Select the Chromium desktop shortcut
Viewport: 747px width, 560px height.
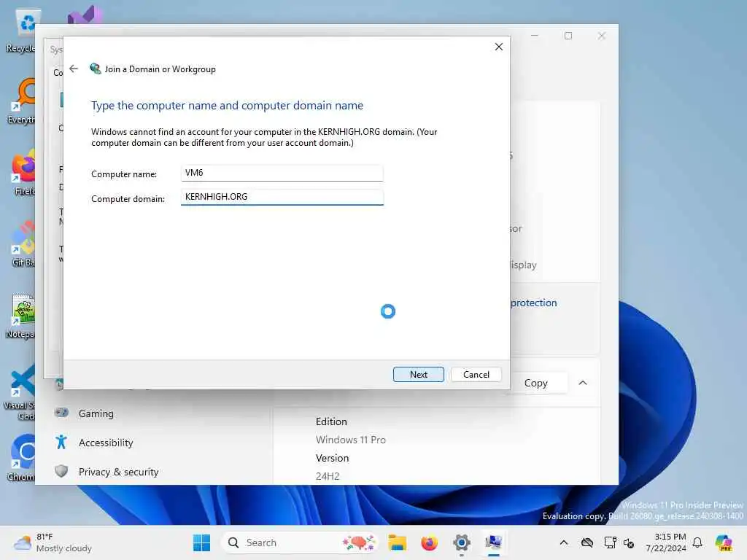click(22, 458)
